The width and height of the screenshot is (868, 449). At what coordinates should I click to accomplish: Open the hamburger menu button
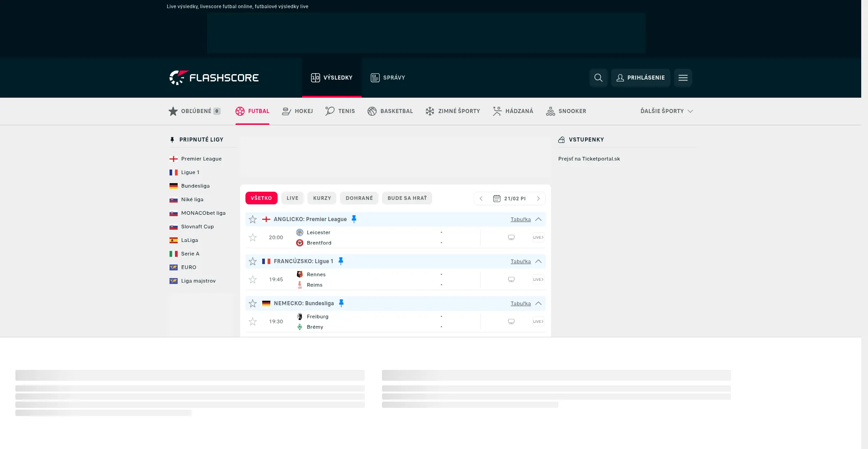point(683,78)
